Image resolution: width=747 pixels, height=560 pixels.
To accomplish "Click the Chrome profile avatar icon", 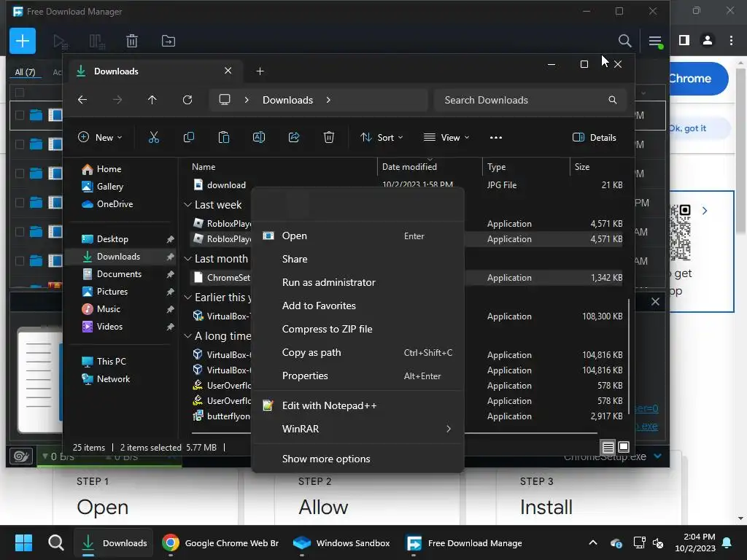I will (x=708, y=41).
